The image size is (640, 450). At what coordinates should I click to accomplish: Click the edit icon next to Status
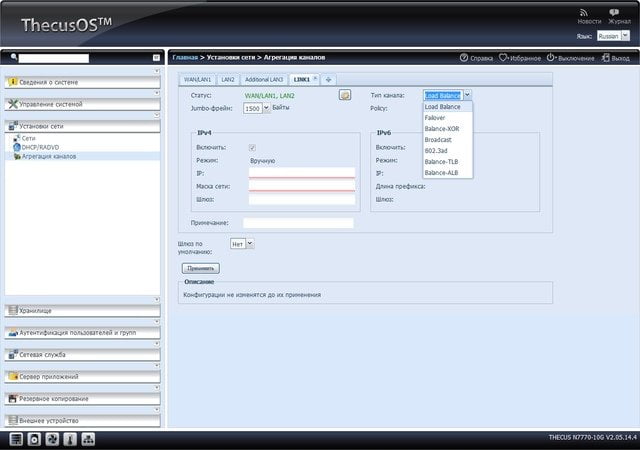tap(345, 95)
